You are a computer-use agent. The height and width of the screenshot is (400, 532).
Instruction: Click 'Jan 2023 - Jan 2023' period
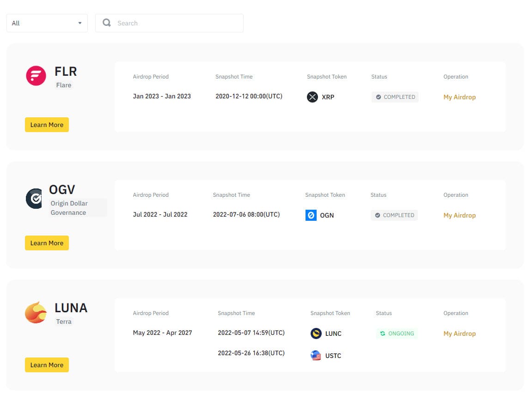(x=162, y=96)
